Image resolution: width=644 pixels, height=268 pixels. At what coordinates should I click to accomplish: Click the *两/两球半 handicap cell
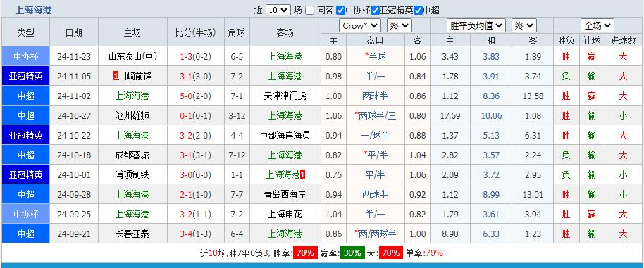pos(376,234)
